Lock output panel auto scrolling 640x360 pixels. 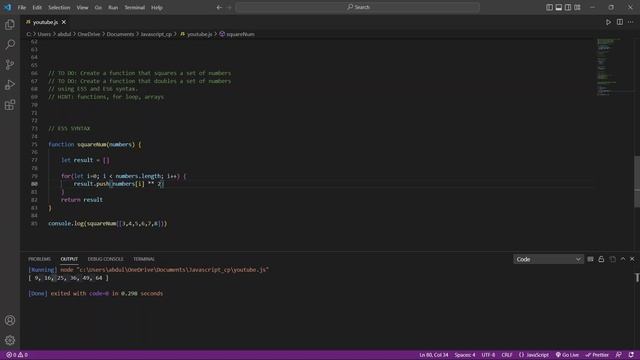point(601,259)
